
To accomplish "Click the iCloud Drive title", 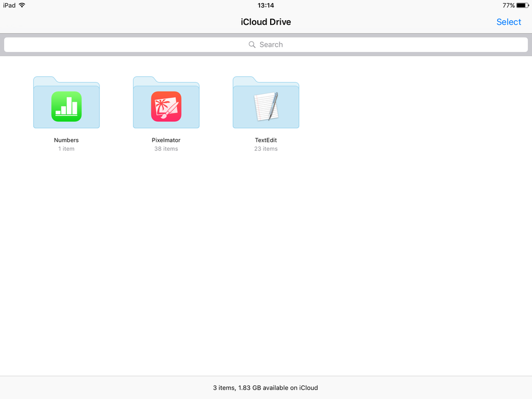I will pos(266,22).
